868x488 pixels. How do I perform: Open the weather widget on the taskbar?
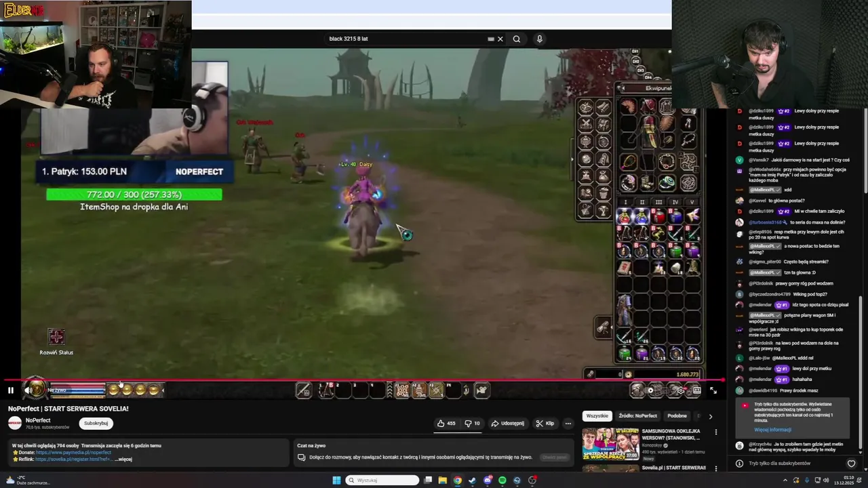click(x=27, y=480)
